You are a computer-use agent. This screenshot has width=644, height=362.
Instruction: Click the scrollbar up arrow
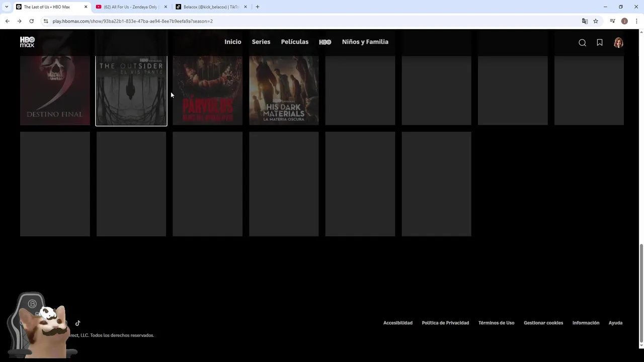coord(641,32)
